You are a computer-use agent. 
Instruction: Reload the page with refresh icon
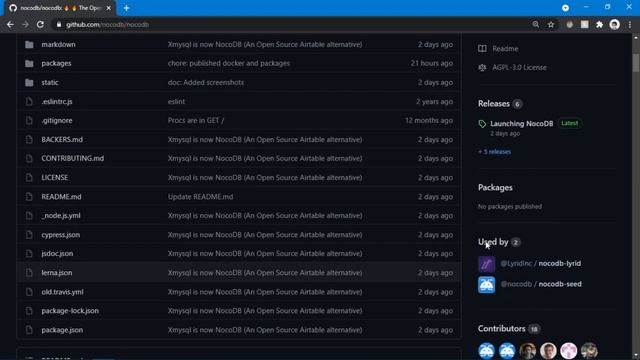[x=40, y=24]
